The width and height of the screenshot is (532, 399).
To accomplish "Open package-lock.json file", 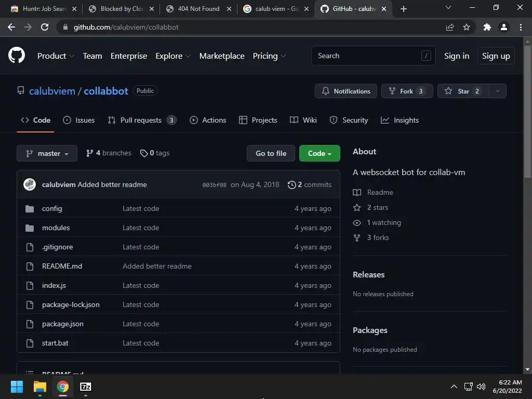I will pyautogui.click(x=71, y=304).
